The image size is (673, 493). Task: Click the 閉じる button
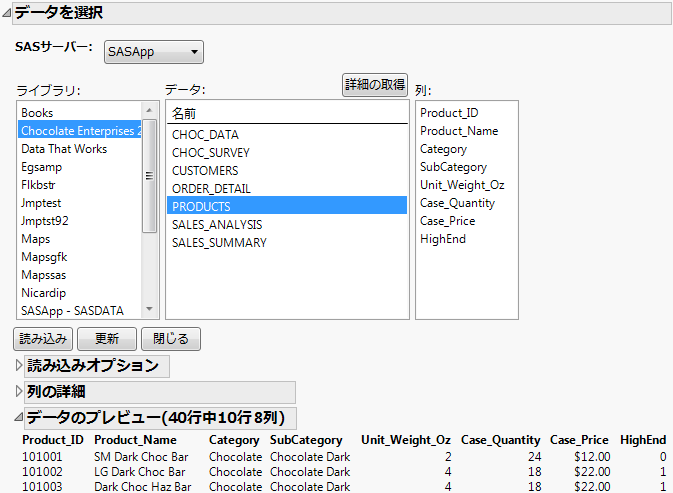[171, 339]
